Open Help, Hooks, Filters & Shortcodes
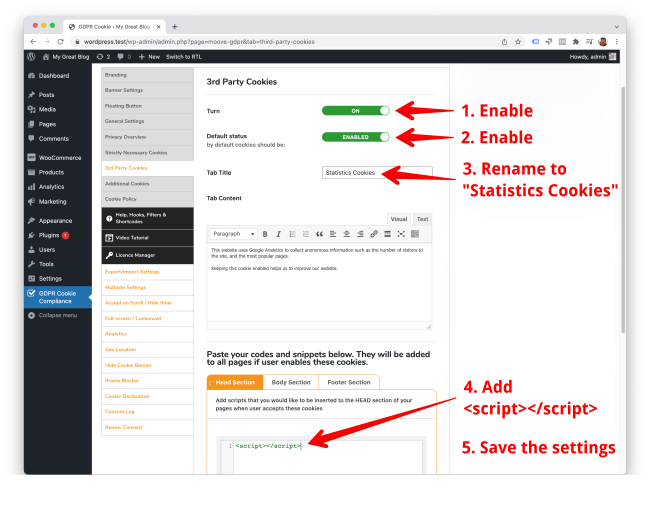The image size is (650, 506). (x=147, y=218)
